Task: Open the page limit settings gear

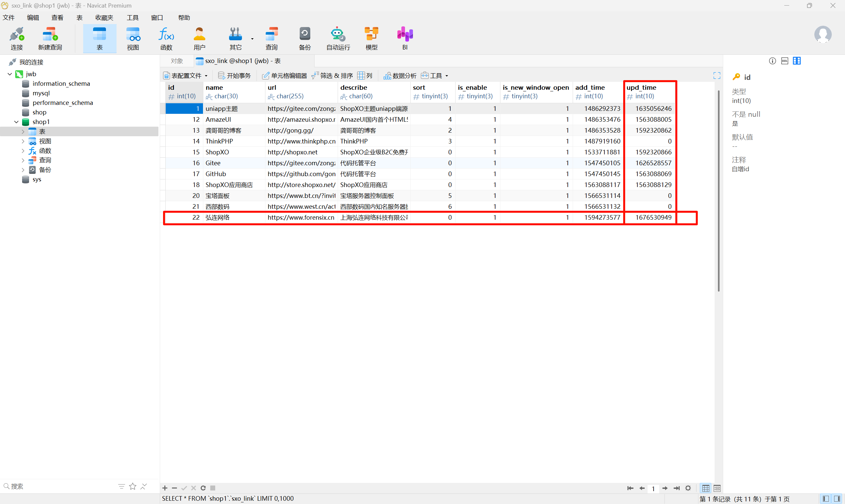Action: point(688,488)
